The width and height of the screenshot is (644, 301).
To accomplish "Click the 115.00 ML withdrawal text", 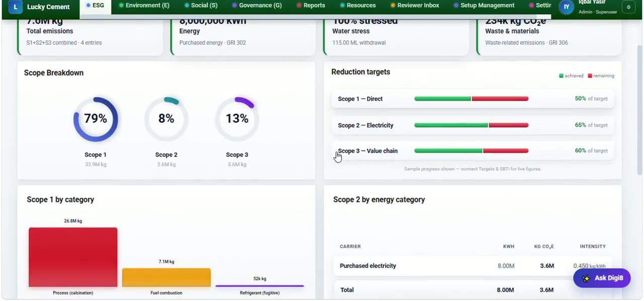I will click(x=359, y=43).
